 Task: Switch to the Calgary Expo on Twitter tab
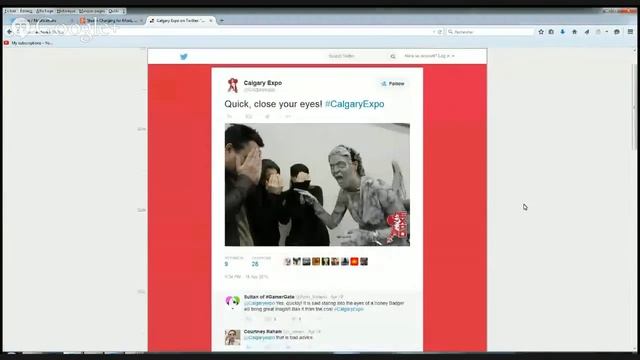coord(180,20)
